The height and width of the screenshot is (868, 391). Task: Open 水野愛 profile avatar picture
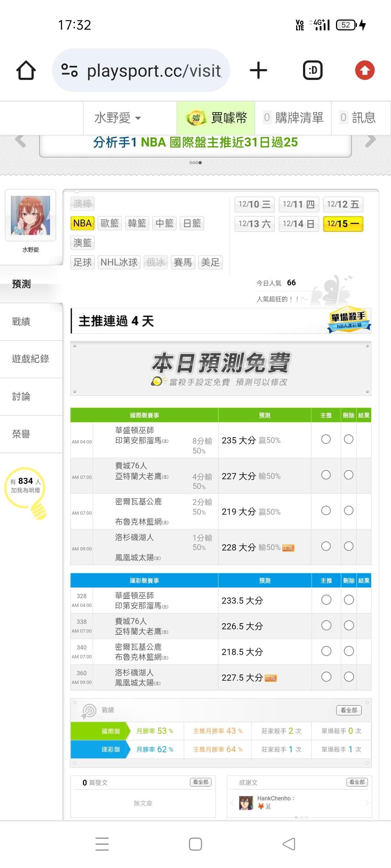pos(30,216)
